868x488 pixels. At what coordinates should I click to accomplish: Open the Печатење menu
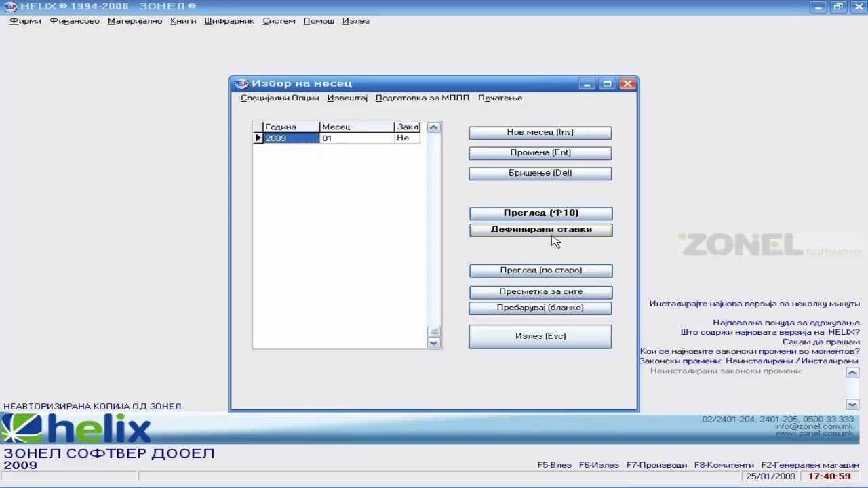coord(500,98)
